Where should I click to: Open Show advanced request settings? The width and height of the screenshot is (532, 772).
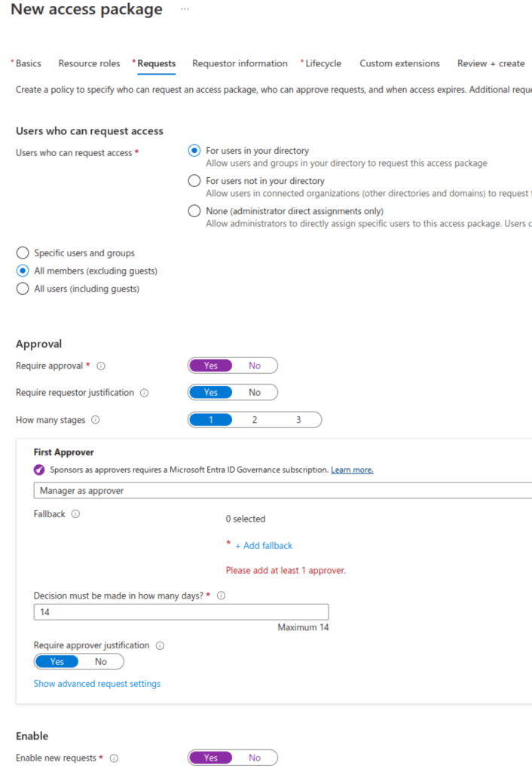coord(97,684)
